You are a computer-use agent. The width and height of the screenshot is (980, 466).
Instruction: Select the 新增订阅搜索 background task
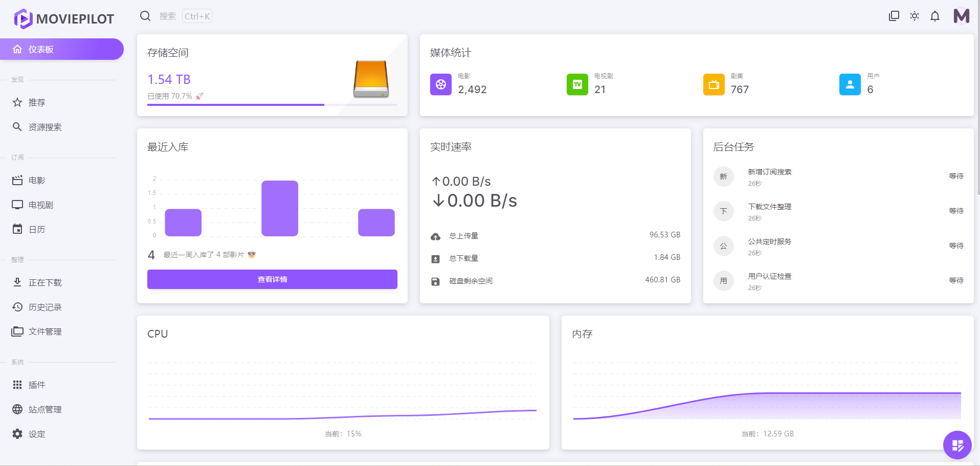[838, 176]
